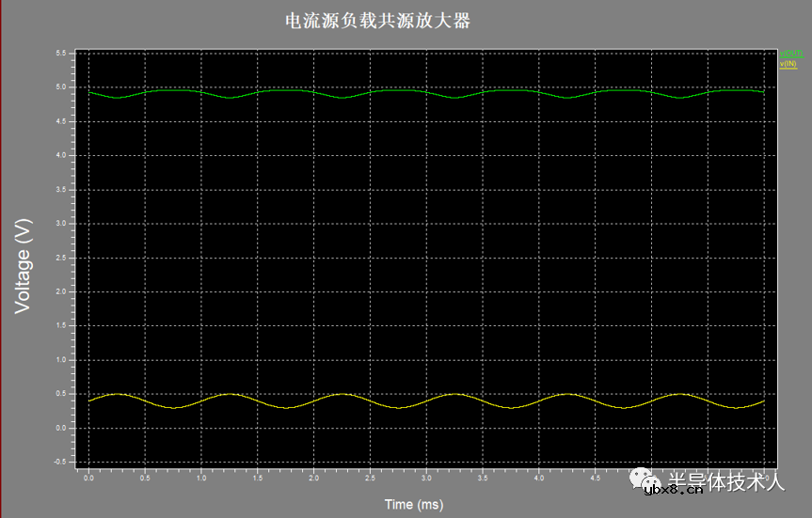Select the v(OUT) trace in the legend

click(789, 55)
